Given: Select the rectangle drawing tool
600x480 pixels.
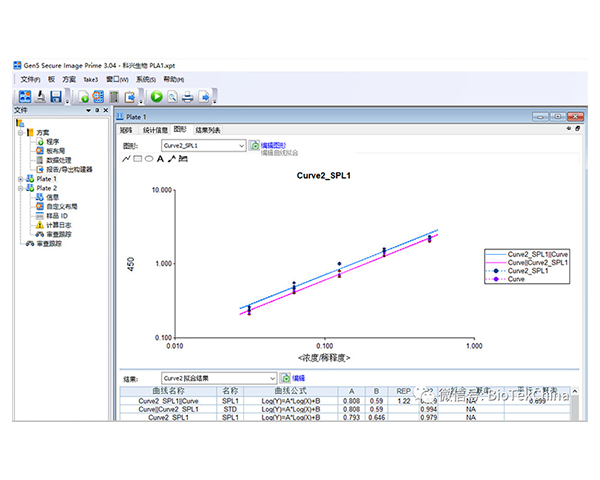Looking at the screenshot, I should click(x=138, y=158).
